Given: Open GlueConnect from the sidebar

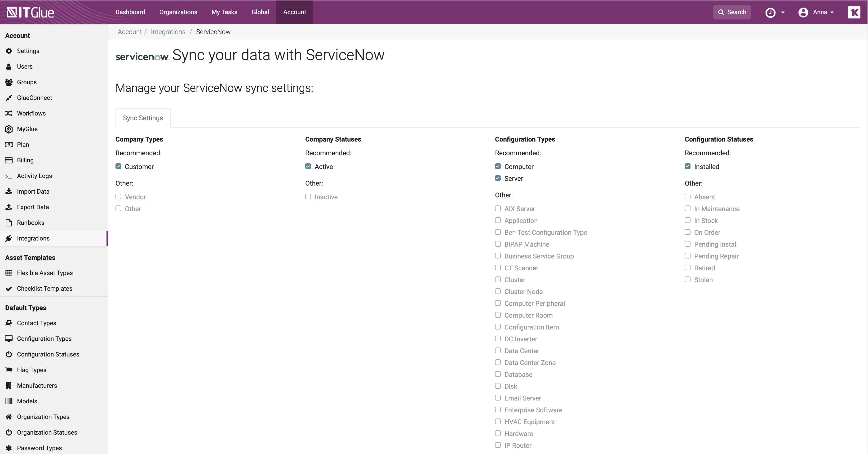Looking at the screenshot, I should pyautogui.click(x=9, y=98).
